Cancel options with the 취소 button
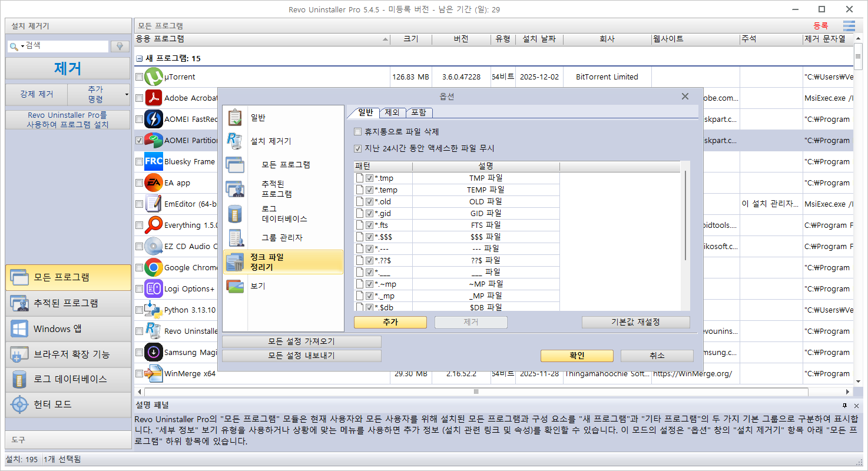The height and width of the screenshot is (471, 868). tap(657, 356)
